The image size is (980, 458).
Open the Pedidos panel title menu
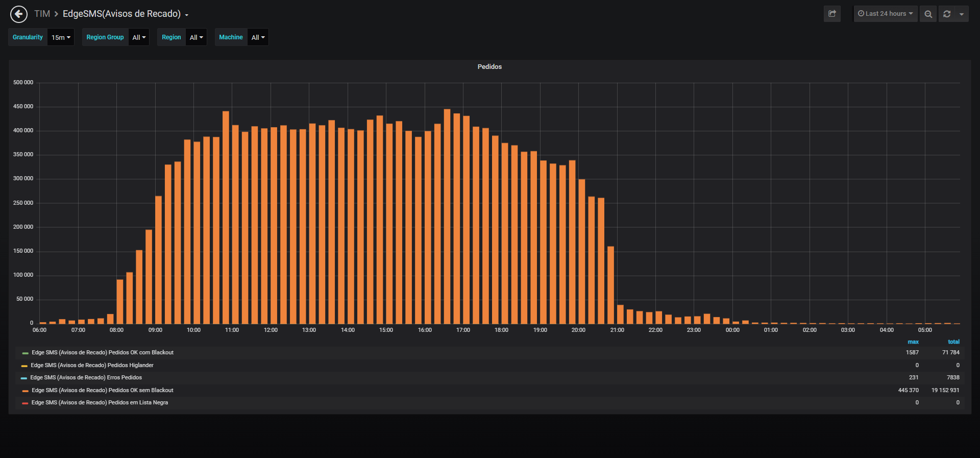click(x=489, y=67)
